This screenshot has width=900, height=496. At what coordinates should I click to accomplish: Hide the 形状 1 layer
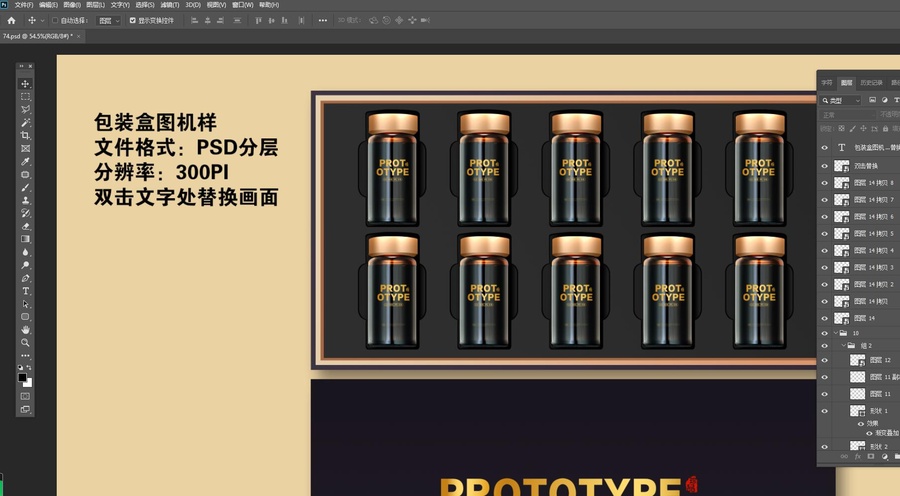point(825,411)
